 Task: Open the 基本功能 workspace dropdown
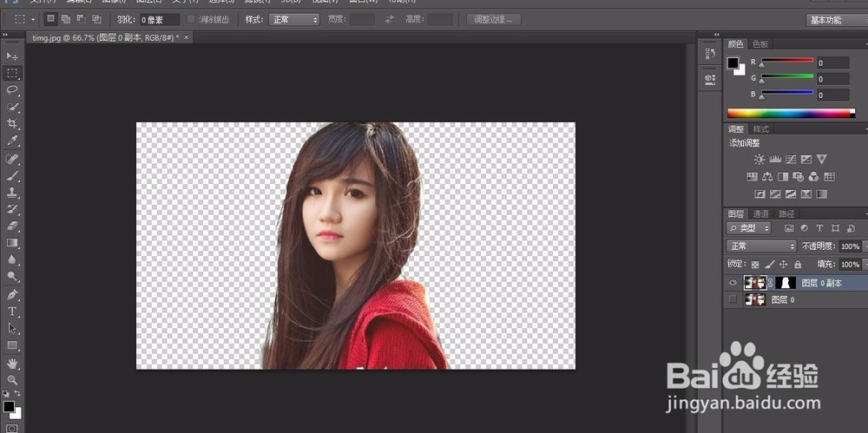(836, 20)
